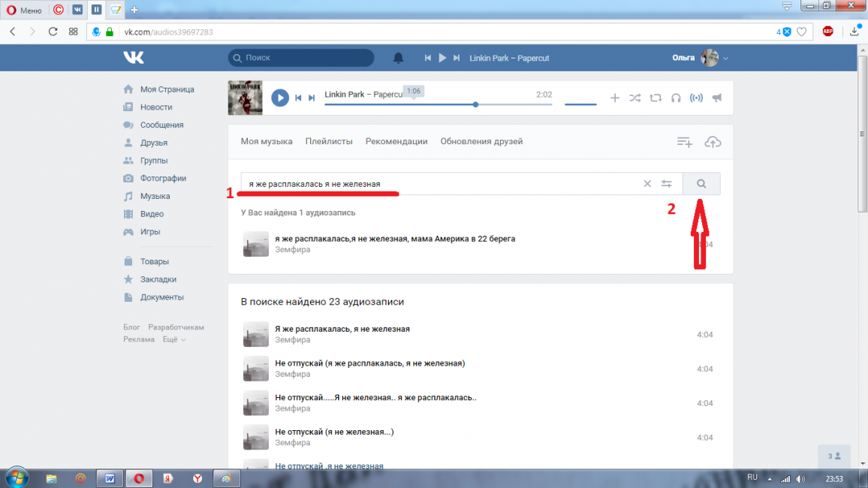Screen dimensions: 868x488
Task: Click the VK logo in the header
Action: [134, 58]
